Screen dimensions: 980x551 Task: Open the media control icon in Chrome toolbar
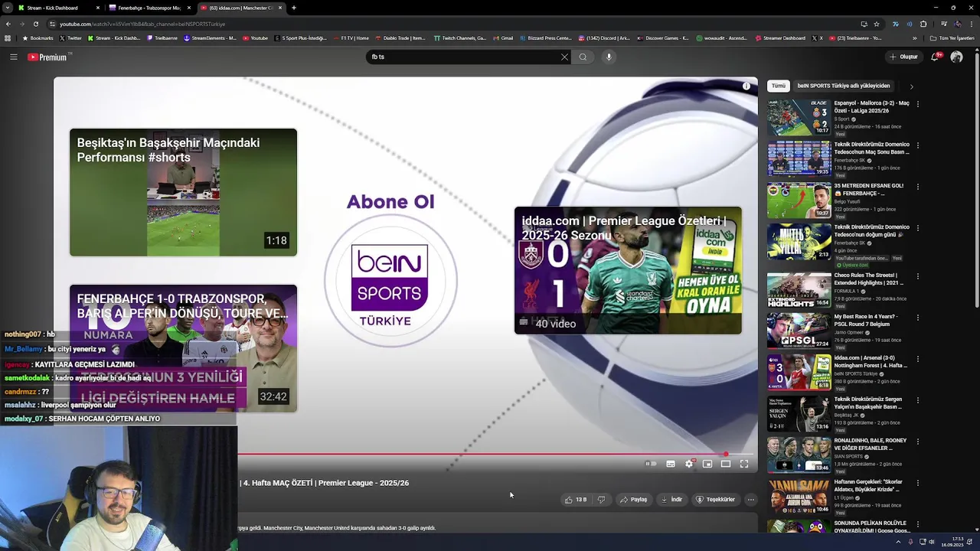click(x=943, y=24)
